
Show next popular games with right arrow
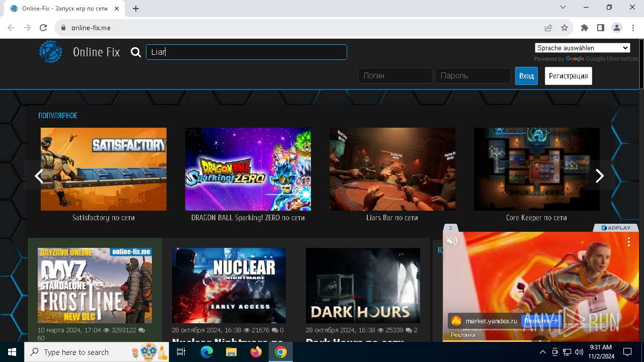click(x=599, y=175)
